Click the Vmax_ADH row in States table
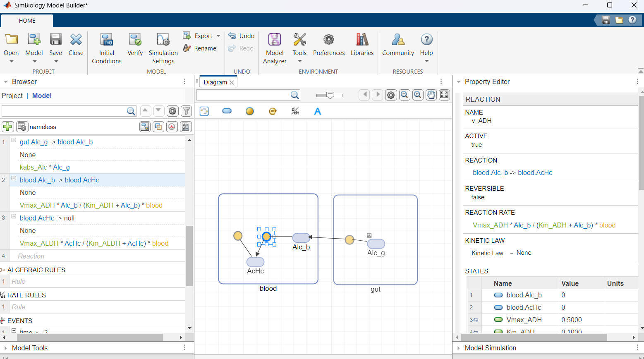The image size is (644, 359). (553, 320)
